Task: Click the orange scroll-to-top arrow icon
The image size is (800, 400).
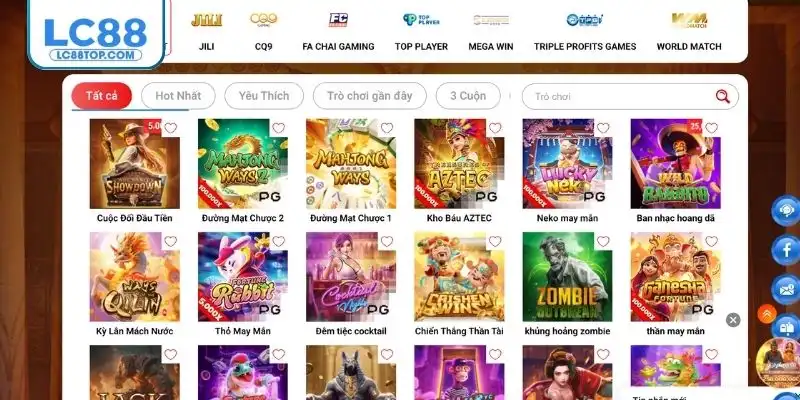Action: pos(767,314)
